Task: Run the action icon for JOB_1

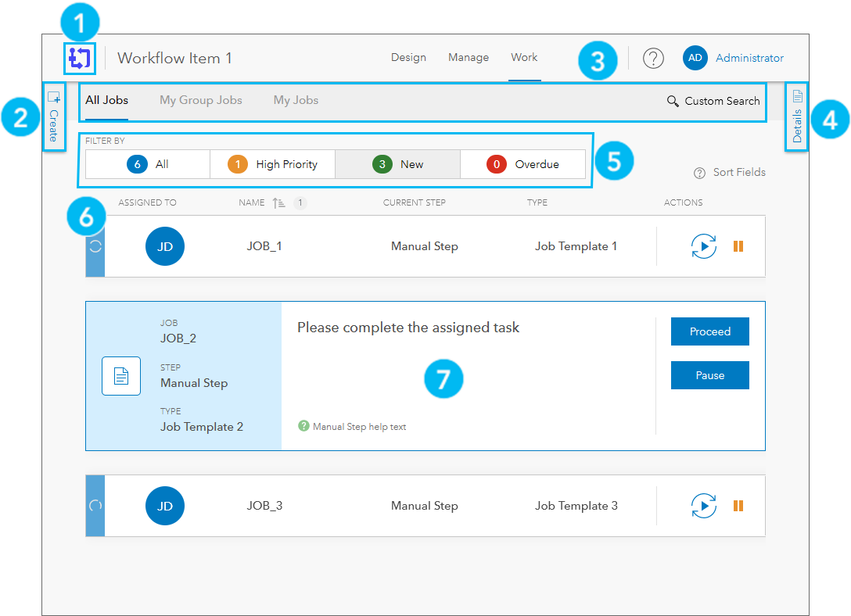Action: (703, 245)
